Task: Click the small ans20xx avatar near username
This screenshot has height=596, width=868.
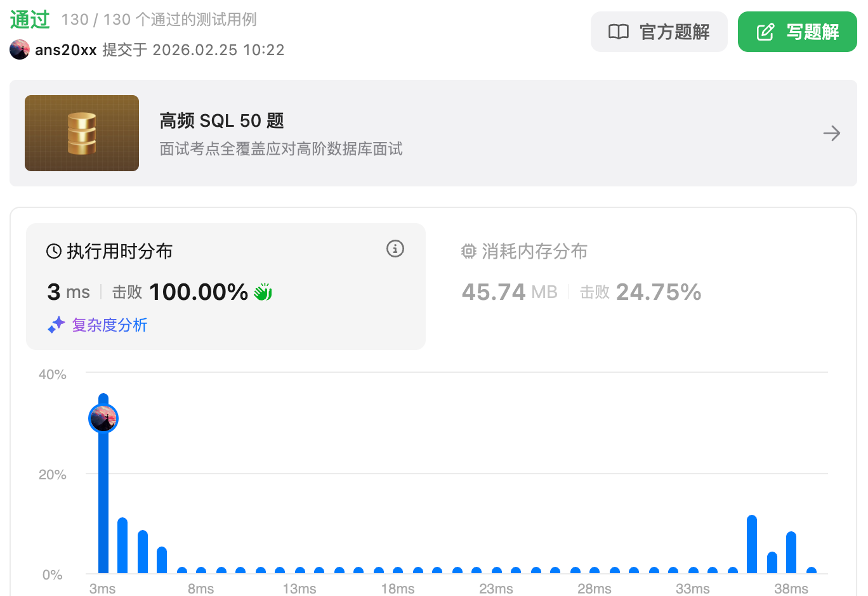Action: click(20, 49)
